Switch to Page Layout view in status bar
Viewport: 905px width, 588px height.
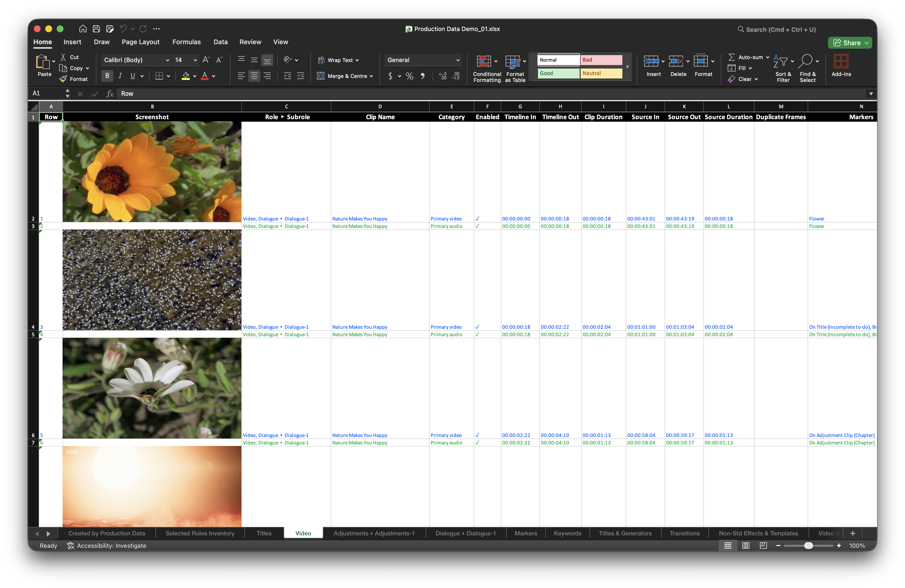[x=746, y=546]
